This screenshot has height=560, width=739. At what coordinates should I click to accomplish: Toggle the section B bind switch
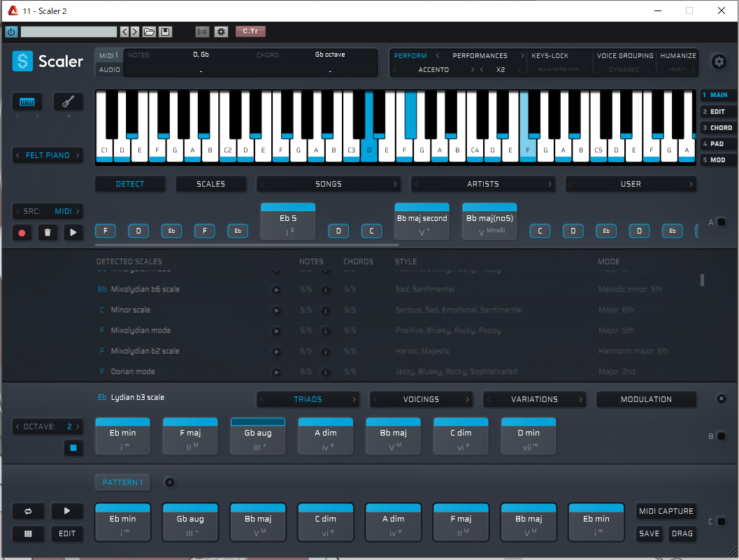tap(721, 436)
